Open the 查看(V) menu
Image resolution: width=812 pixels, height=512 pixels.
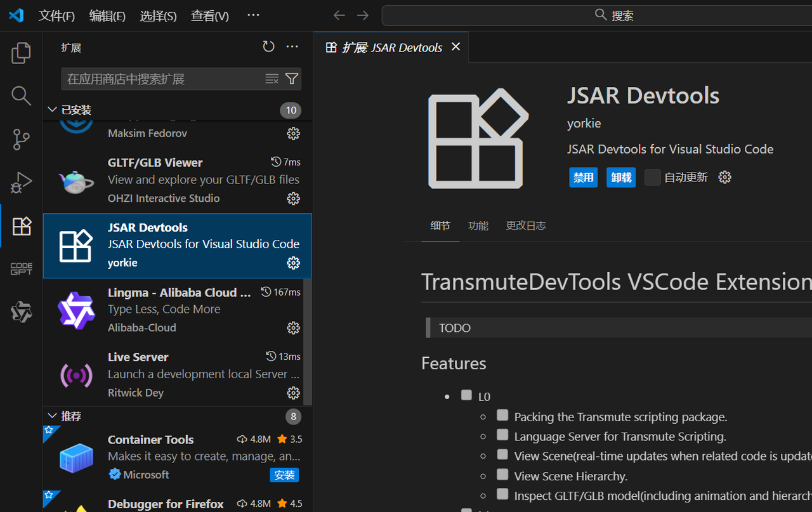210,16
